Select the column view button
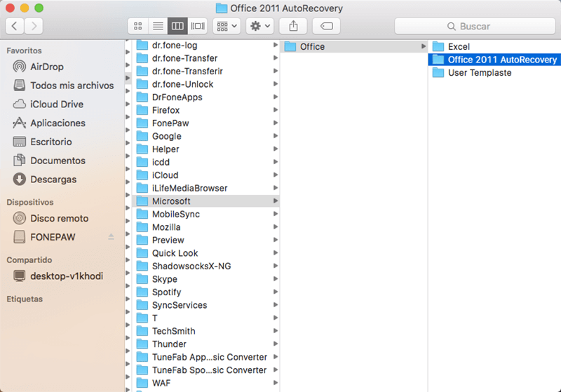Image resolution: width=561 pixels, height=392 pixels. click(x=177, y=26)
